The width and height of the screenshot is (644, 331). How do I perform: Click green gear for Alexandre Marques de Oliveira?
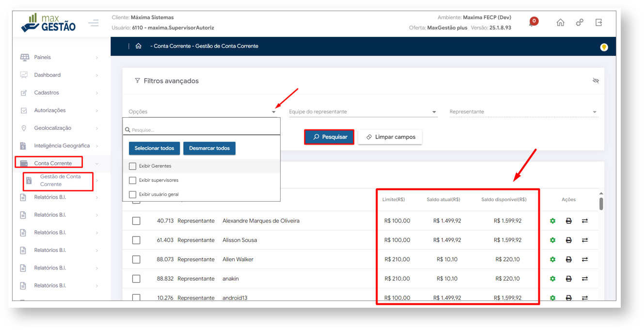(552, 221)
